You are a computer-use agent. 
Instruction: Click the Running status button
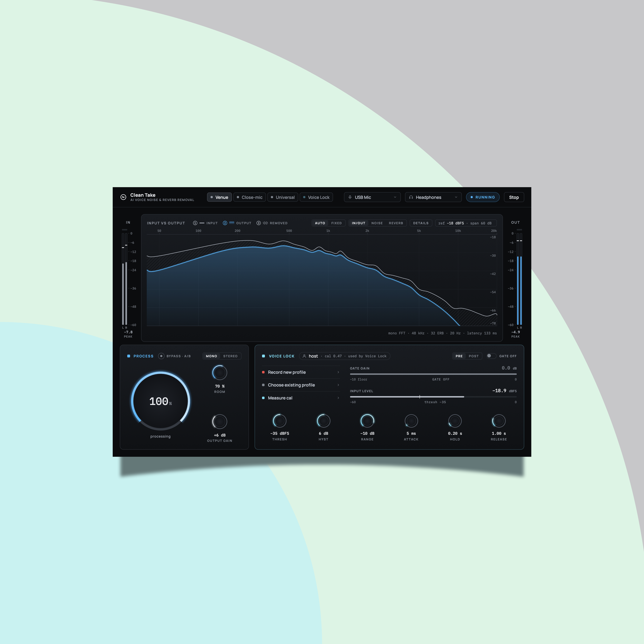click(483, 197)
